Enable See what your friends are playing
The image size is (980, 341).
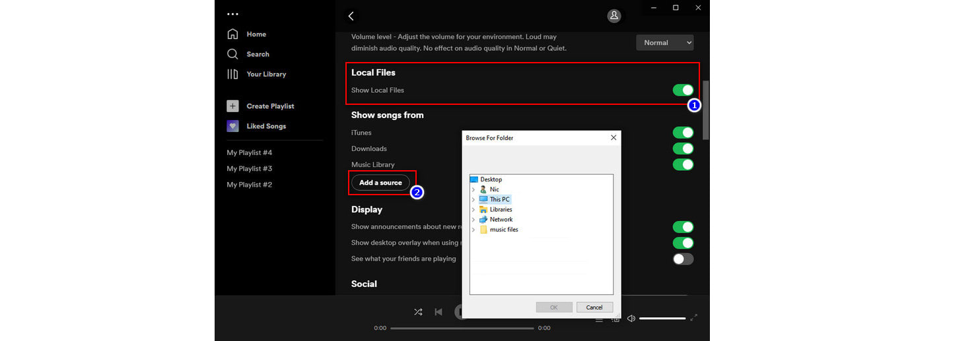point(683,259)
